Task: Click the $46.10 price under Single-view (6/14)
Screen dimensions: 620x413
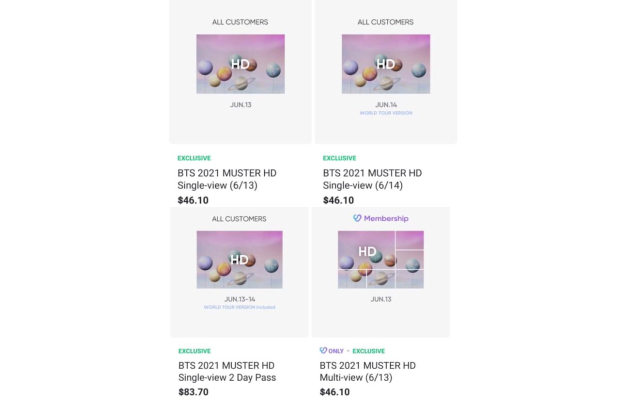Action: point(339,200)
